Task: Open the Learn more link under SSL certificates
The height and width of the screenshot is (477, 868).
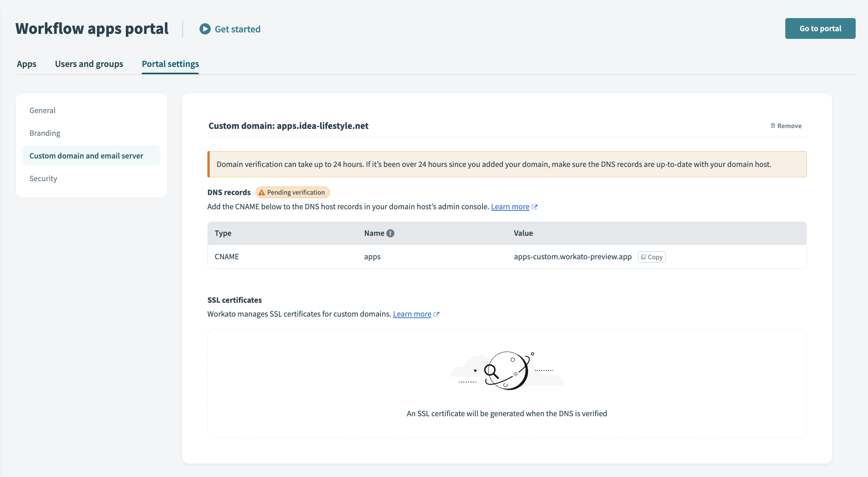Action: (x=412, y=314)
